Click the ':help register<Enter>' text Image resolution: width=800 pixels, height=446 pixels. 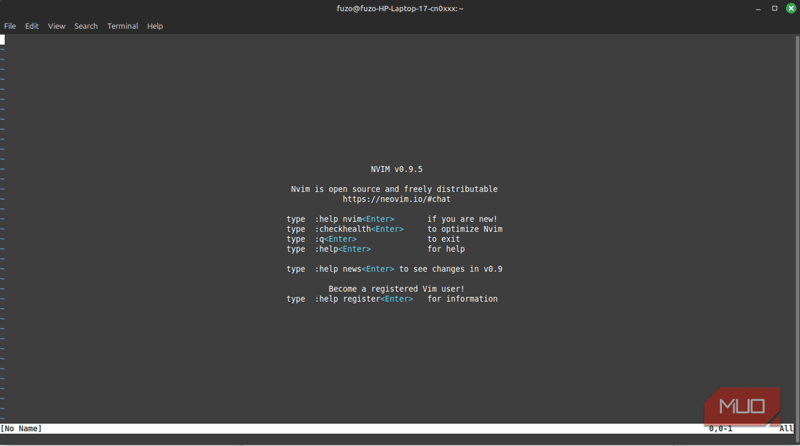click(x=364, y=299)
